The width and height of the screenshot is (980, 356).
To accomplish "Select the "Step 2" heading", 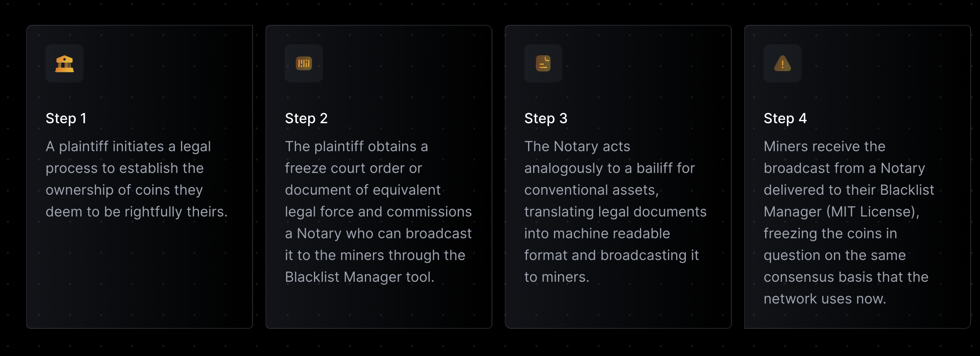I will 306,118.
